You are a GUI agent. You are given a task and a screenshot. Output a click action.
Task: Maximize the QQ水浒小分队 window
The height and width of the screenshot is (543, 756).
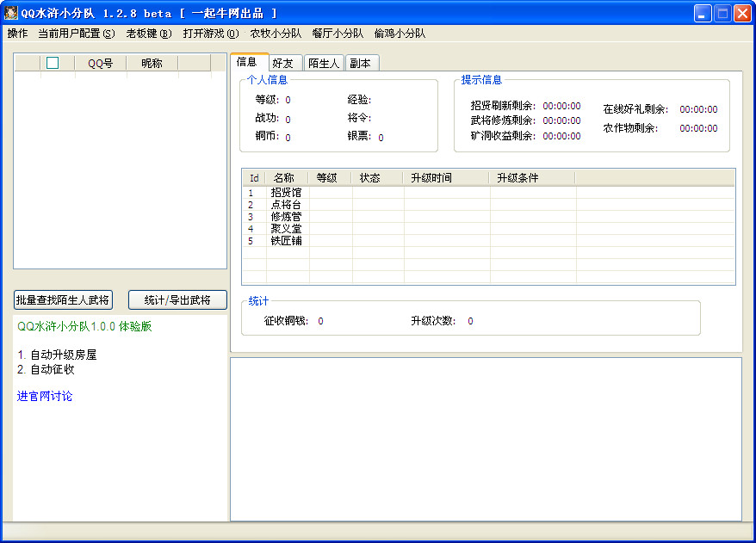722,14
